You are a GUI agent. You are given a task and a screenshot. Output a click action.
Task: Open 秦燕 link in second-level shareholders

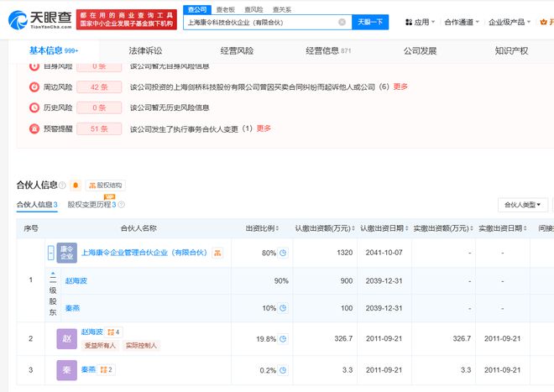tap(72, 308)
